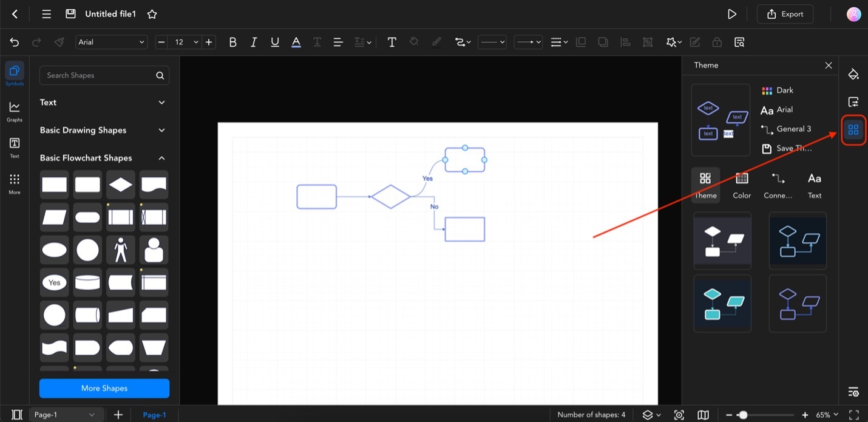The height and width of the screenshot is (422, 868).
Task: Click the Export button
Action: click(784, 13)
